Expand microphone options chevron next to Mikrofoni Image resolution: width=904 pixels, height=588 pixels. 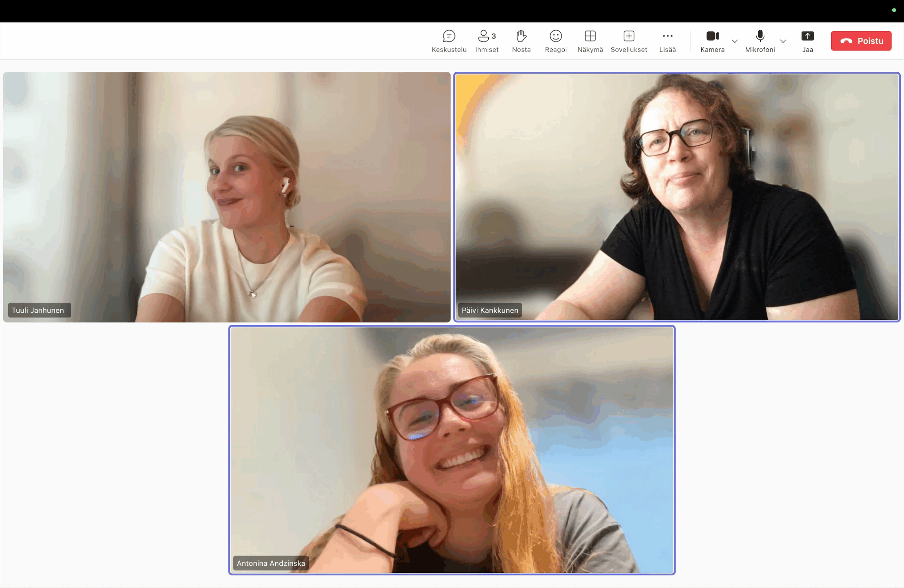[783, 41]
